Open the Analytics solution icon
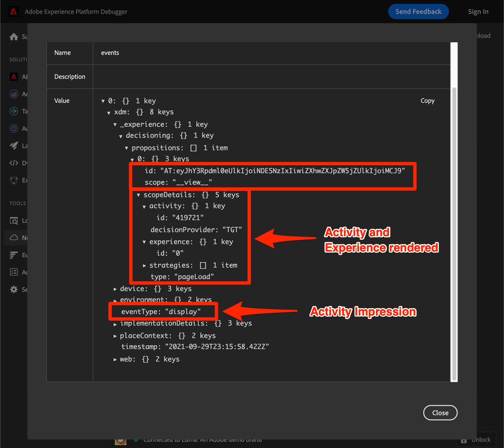The image size is (504, 448). [14, 94]
